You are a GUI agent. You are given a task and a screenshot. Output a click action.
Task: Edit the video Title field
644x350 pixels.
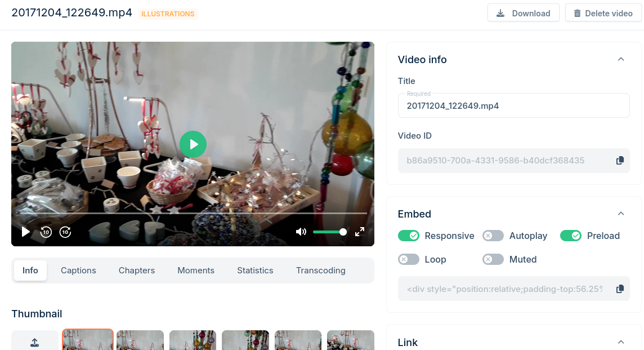point(514,106)
